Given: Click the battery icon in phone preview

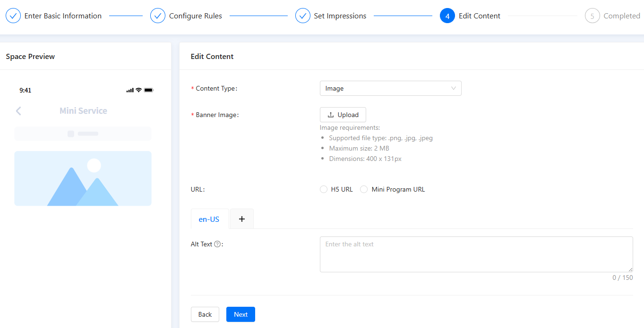Looking at the screenshot, I should pyautogui.click(x=149, y=90).
